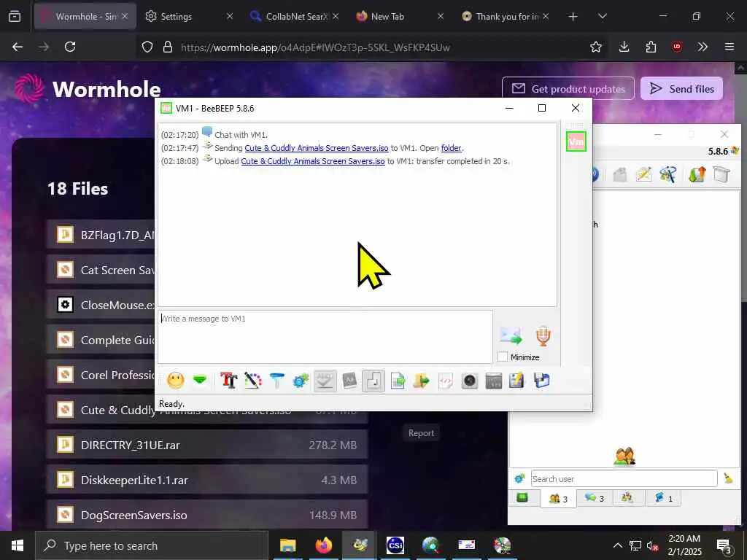Send the message with the envelope arrow button
Viewport: 747px width, 560px height.
tap(511, 335)
